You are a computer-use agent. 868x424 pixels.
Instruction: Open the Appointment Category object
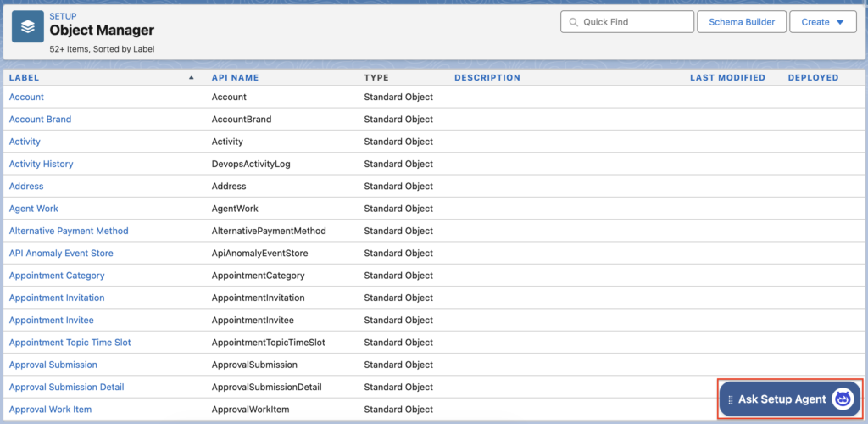(x=57, y=276)
